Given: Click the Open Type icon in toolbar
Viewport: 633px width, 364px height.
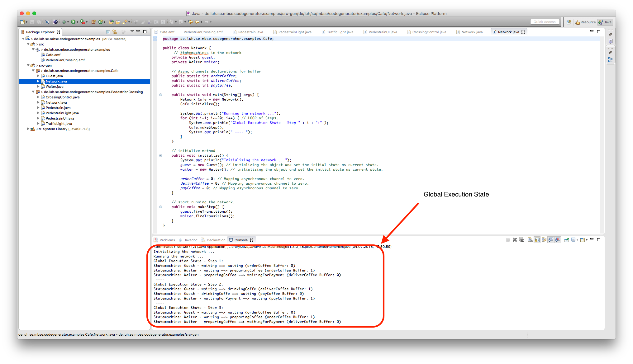Looking at the screenshot, I should pos(111,22).
